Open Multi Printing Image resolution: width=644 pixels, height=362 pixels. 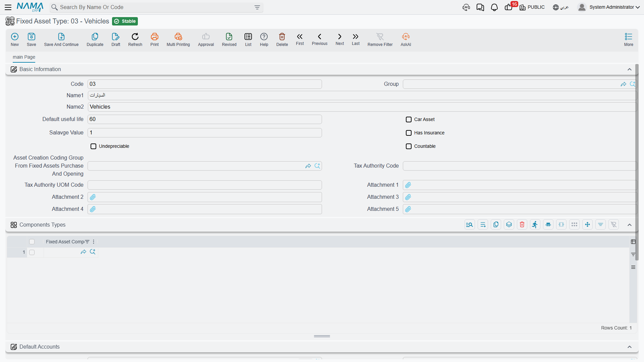click(178, 40)
